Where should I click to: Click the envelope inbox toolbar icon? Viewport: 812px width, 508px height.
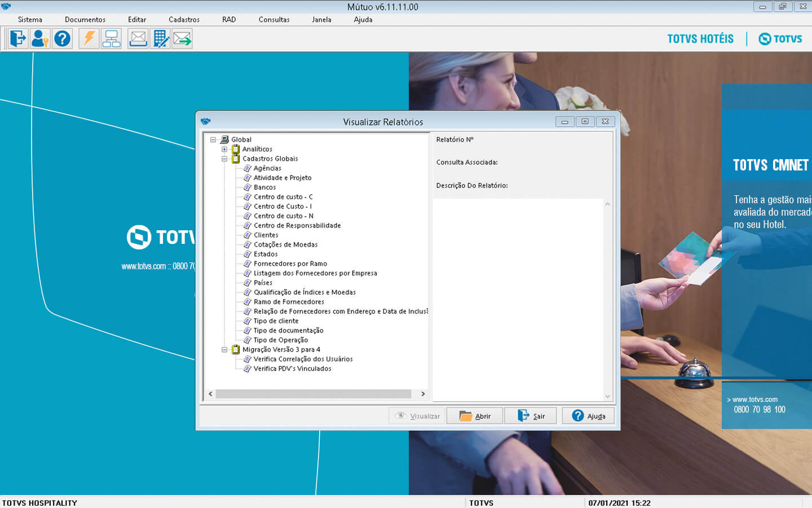coord(138,39)
